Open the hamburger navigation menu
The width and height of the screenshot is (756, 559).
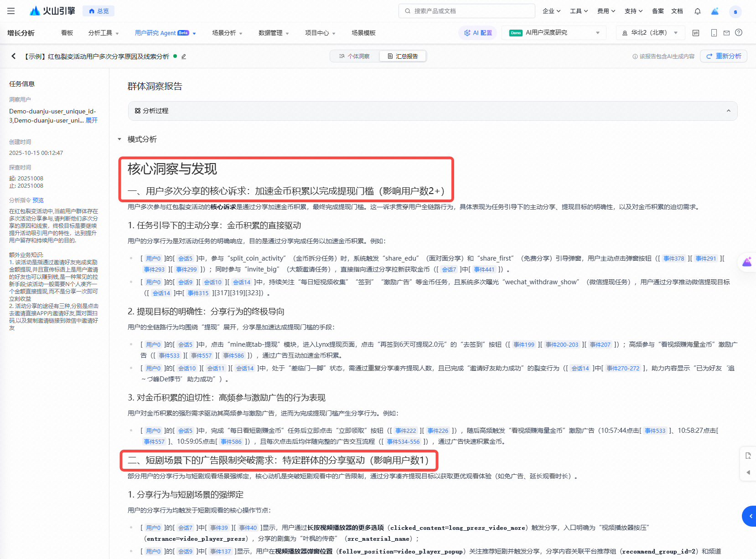(x=11, y=11)
